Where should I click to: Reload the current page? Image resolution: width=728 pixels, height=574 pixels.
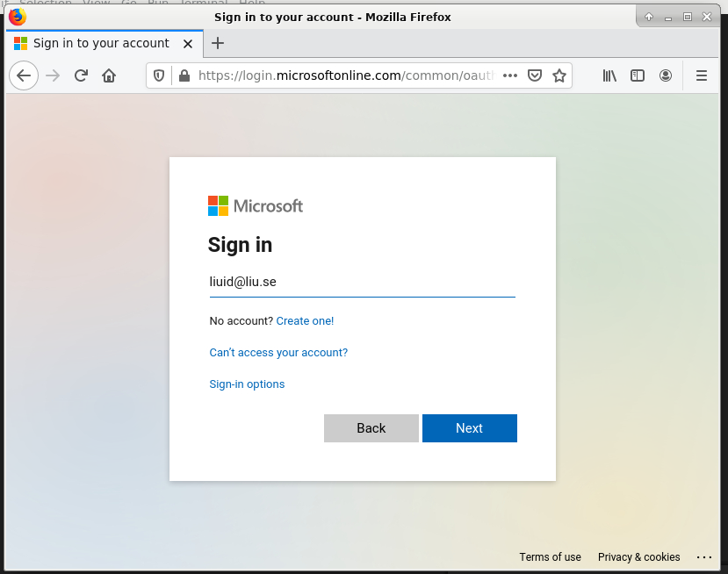[82, 75]
